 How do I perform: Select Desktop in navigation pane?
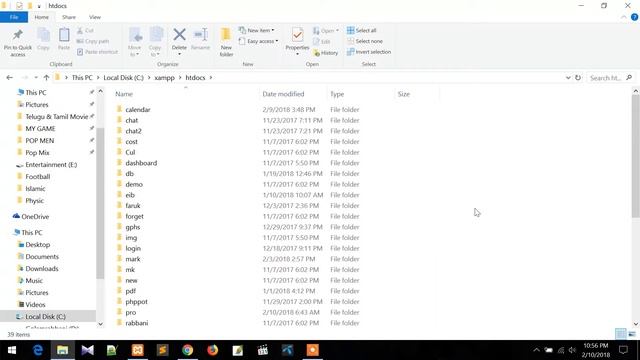pyautogui.click(x=38, y=244)
